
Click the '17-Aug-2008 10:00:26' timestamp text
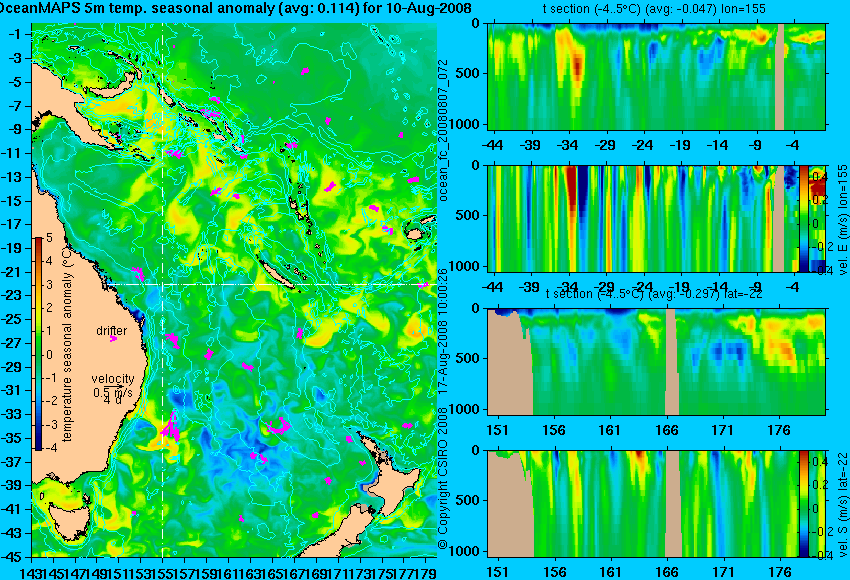(x=443, y=331)
